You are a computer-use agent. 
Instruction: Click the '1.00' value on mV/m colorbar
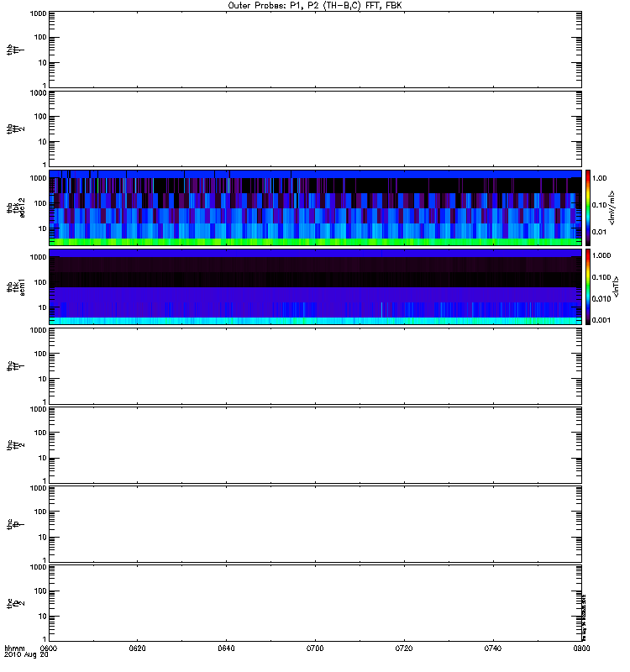tap(599, 178)
